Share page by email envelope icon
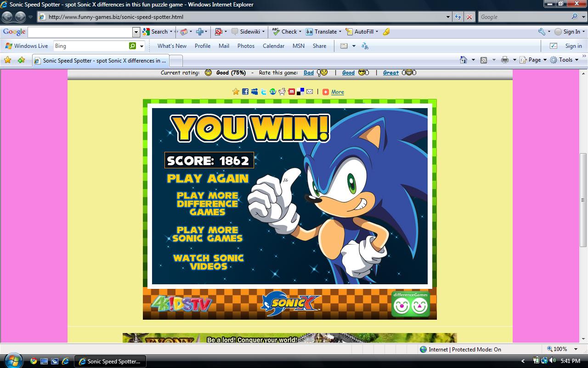 (310, 92)
